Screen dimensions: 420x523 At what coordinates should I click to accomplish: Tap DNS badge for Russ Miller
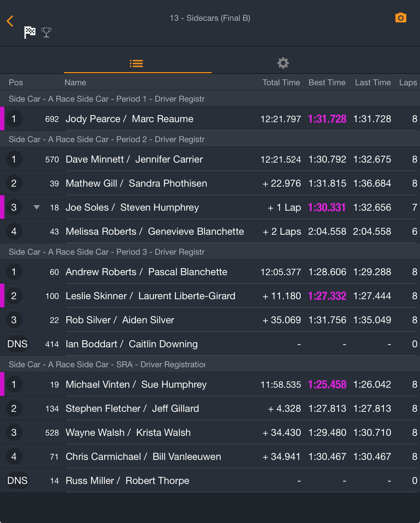(x=17, y=481)
